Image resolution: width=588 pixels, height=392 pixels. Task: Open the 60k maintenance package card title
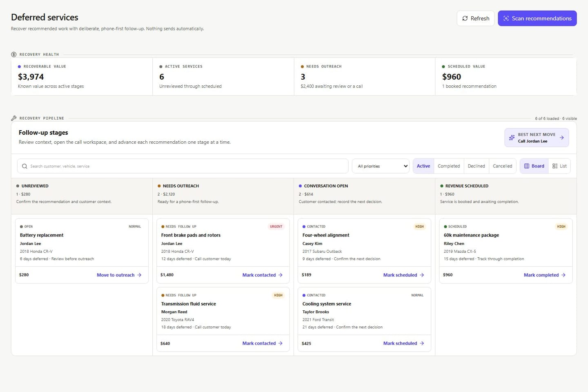[471, 235]
